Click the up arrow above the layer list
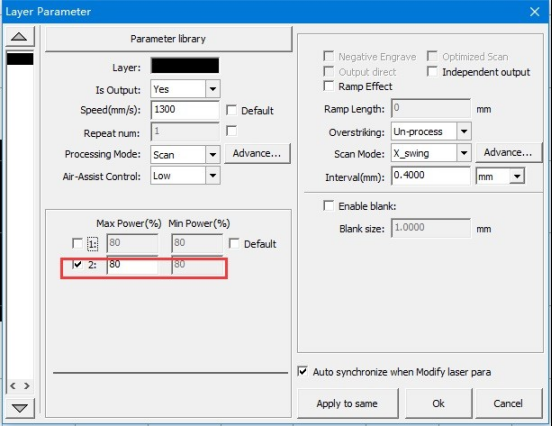The height and width of the screenshot is (426, 552). click(x=20, y=37)
